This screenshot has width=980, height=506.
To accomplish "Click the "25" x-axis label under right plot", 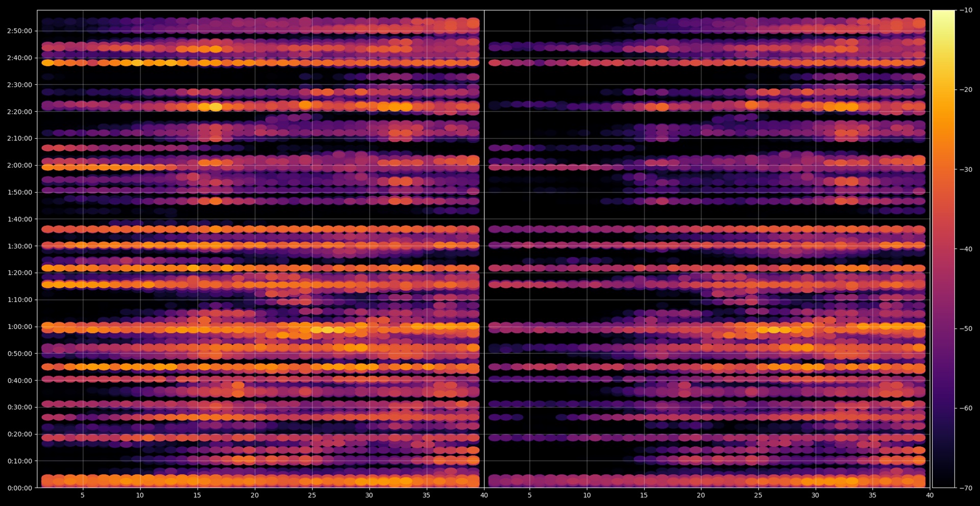I will [758, 495].
